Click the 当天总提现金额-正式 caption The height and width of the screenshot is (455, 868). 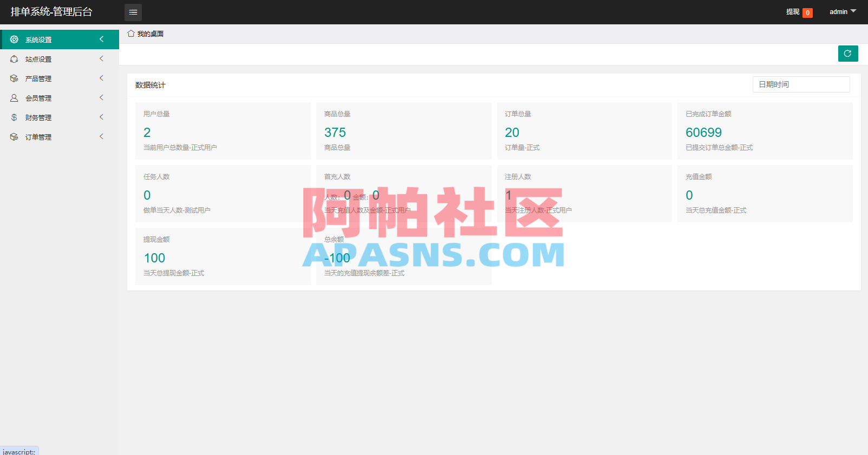coord(174,273)
